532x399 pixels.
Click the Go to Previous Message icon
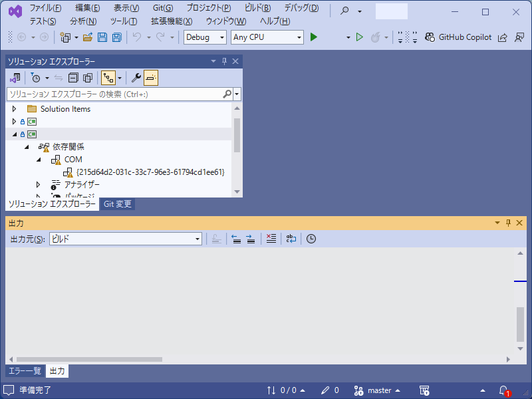click(235, 239)
